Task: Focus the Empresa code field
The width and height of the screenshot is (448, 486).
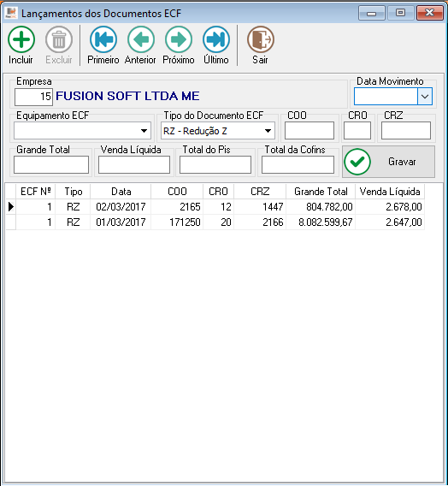Action: [x=33, y=97]
